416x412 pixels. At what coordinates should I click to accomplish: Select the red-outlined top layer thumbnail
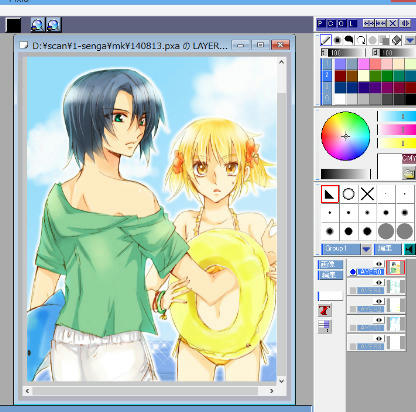point(395,268)
